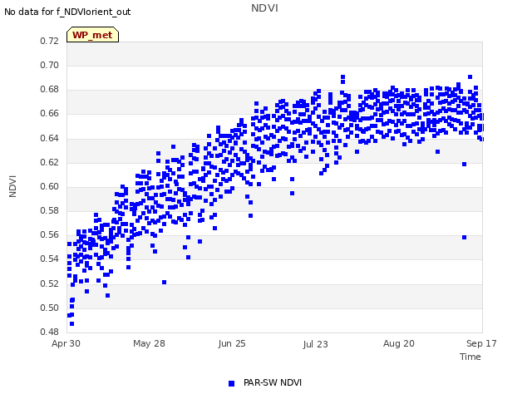Viewport: 532px width, 399px height.
Task: Click the May 28 x-axis tick label
Action: coord(149,343)
